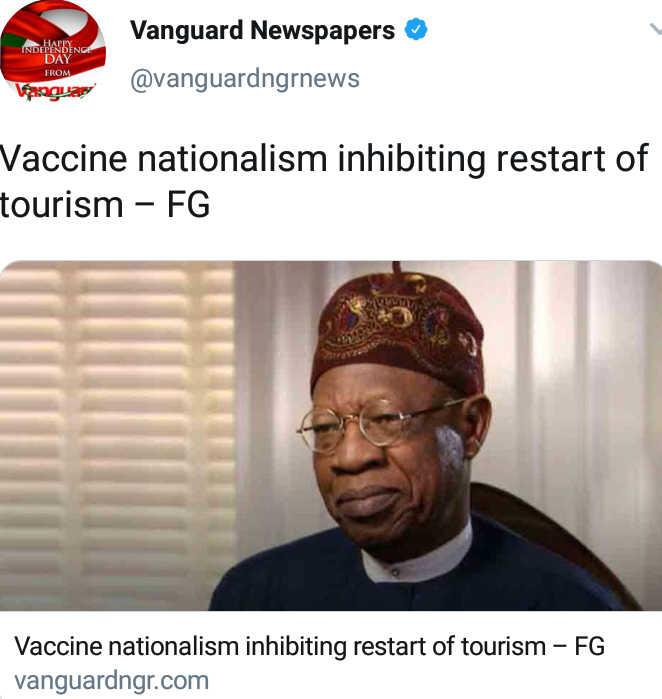Open the Vanguard profile avatar
The image size is (662, 699).
click(x=53, y=50)
